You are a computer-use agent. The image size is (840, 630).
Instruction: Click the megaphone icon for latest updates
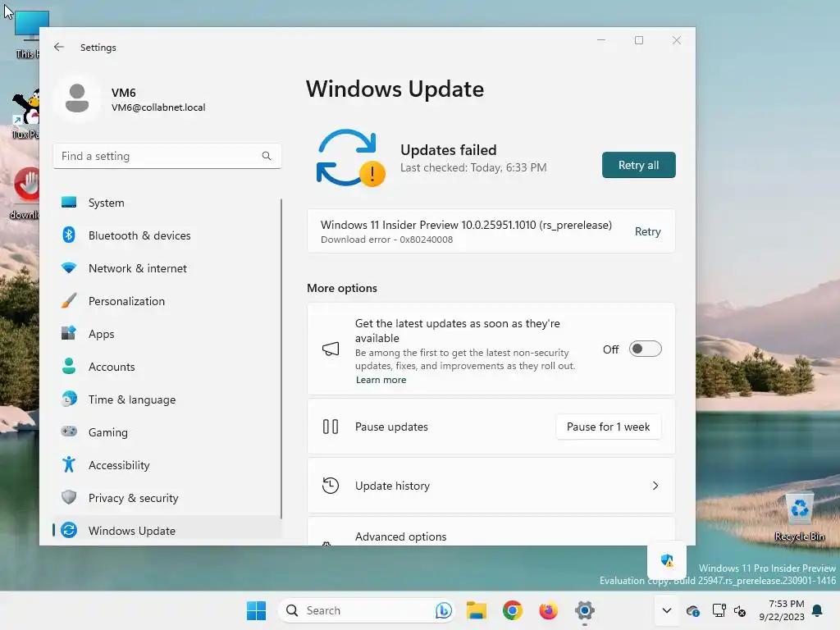(331, 349)
